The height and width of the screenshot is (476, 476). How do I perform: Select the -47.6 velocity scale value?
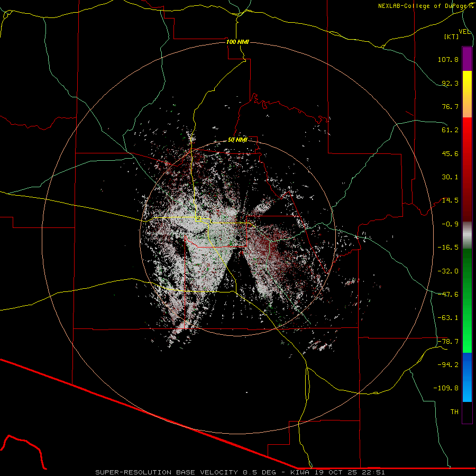click(x=448, y=295)
